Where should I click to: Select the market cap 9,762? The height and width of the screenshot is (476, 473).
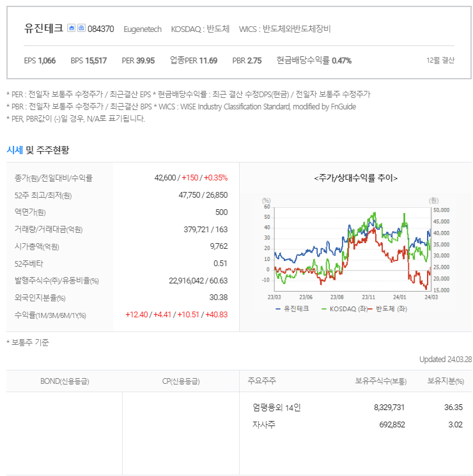pos(219,246)
